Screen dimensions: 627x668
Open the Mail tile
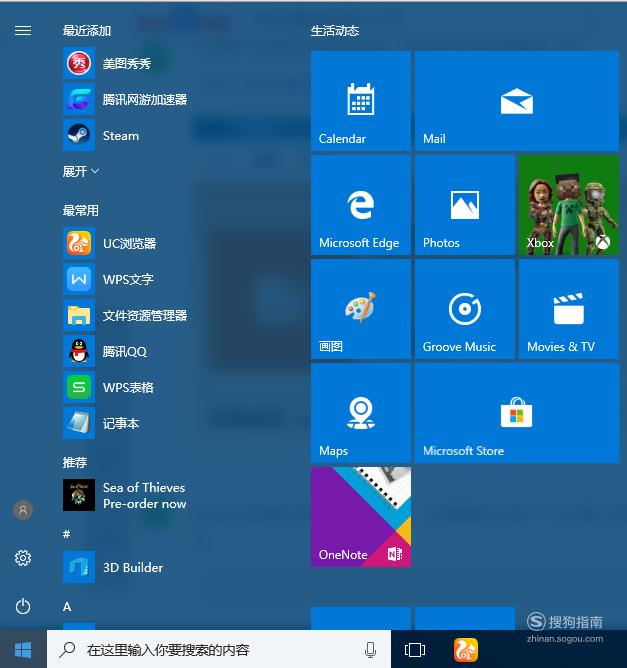(x=517, y=101)
